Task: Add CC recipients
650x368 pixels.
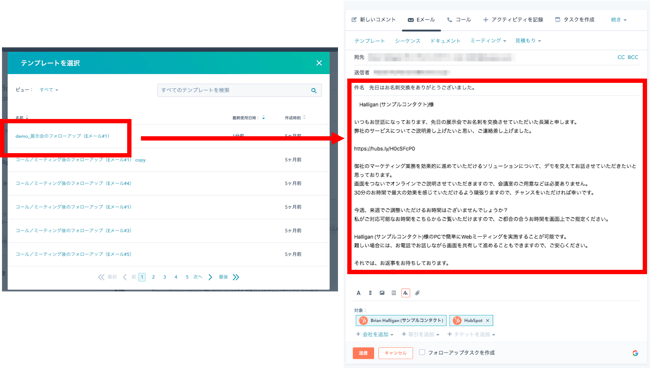Action: coord(621,57)
